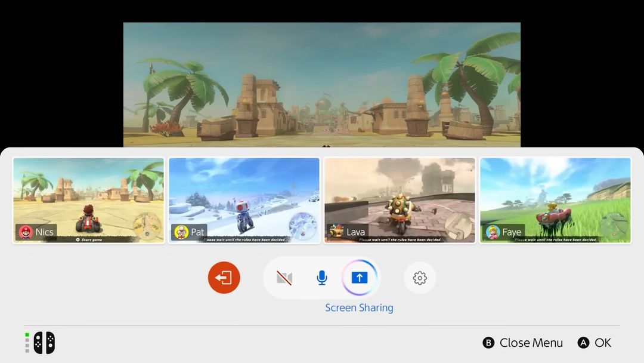Leave the chat with the red exit button
The width and height of the screenshot is (644, 363).
pyautogui.click(x=224, y=278)
